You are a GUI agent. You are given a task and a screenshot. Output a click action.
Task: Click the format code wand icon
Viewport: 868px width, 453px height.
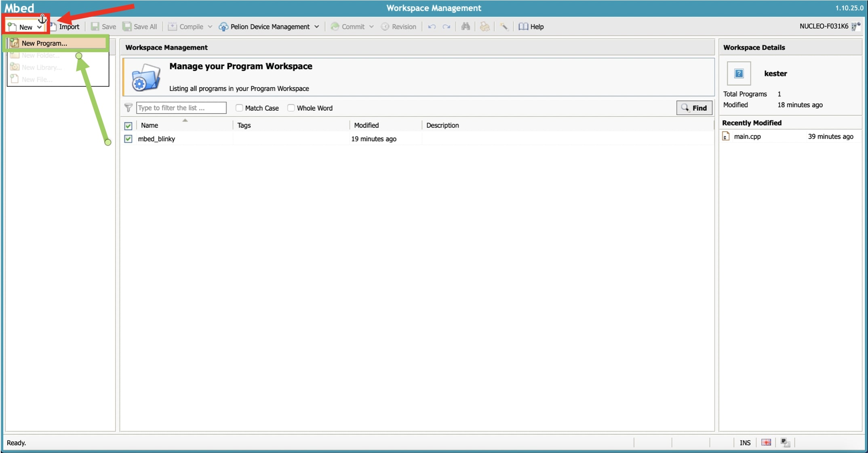click(x=504, y=27)
